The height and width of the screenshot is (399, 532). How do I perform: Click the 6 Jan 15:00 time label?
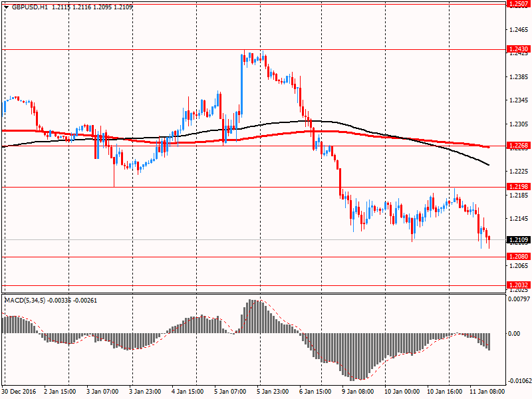tap(315, 391)
